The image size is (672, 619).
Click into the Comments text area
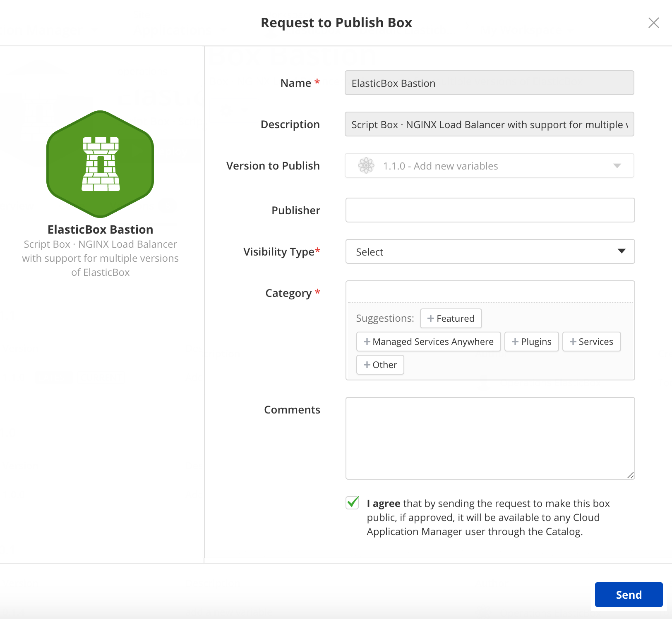coord(490,438)
